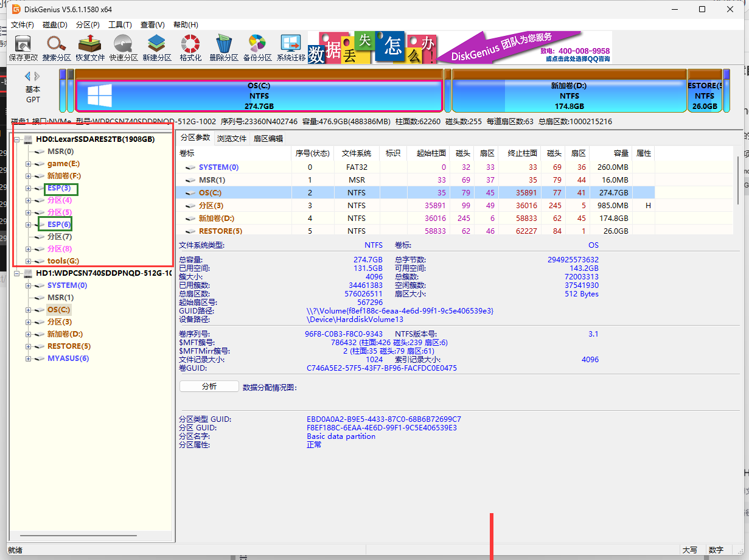
Task: Click the Windows logo on OS(C:) bar
Action: click(100, 96)
